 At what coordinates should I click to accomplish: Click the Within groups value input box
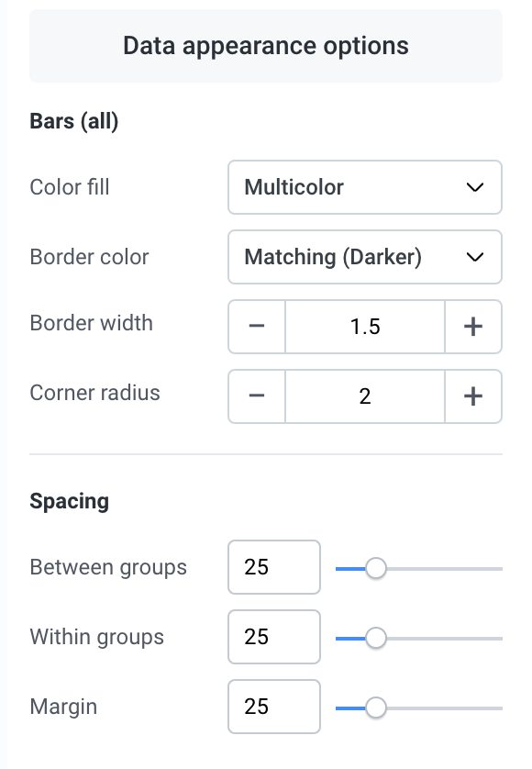pos(274,637)
